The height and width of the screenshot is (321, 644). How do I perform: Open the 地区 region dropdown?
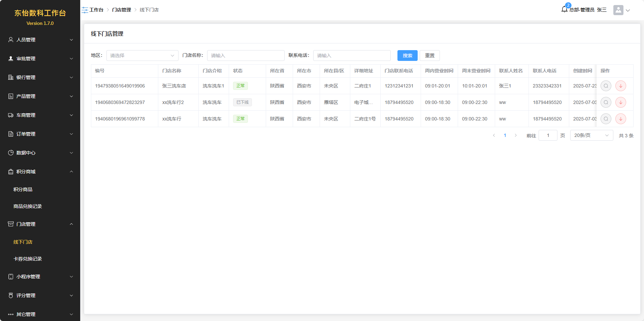coord(142,56)
